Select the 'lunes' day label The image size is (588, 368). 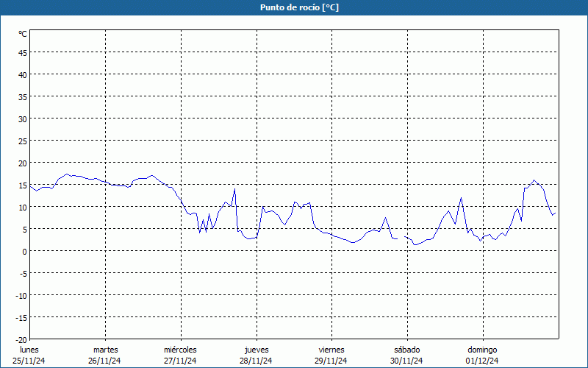(x=29, y=350)
